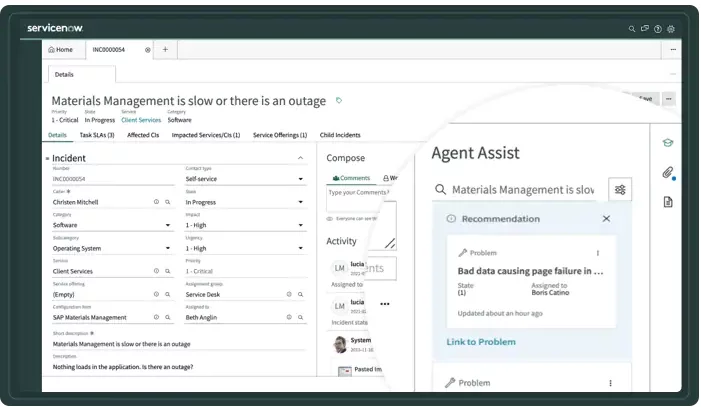The image size is (701, 407).
Task: Look up caller using magnifier icon
Action: pos(168,202)
